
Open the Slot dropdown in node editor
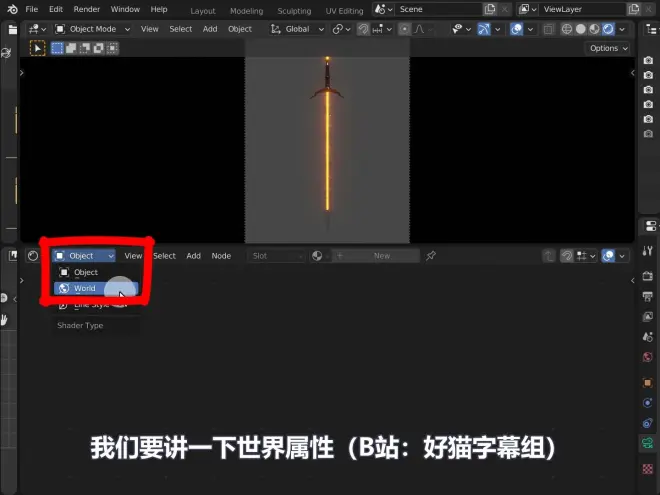pos(276,256)
